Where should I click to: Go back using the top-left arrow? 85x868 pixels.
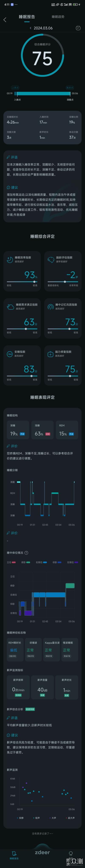pyautogui.click(x=5, y=20)
